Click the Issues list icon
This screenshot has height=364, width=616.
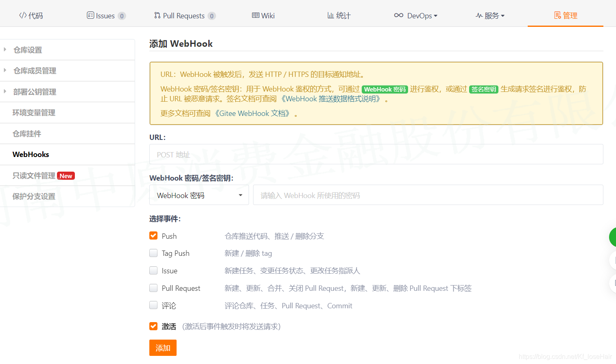[x=90, y=15]
